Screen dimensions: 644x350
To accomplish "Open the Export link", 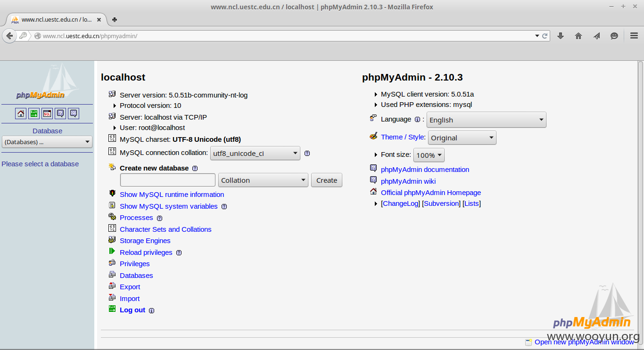I will click(130, 287).
